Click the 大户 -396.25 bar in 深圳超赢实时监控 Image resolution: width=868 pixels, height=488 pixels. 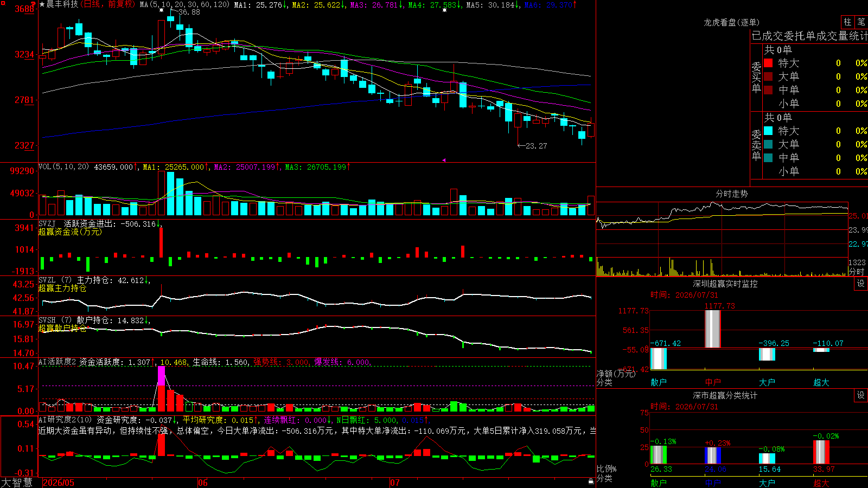(x=767, y=355)
